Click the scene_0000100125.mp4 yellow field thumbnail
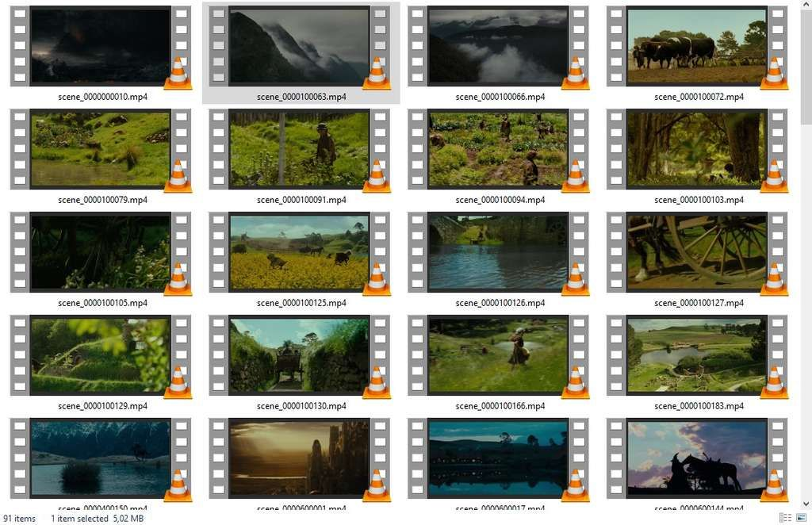812x525 pixels. (x=299, y=252)
